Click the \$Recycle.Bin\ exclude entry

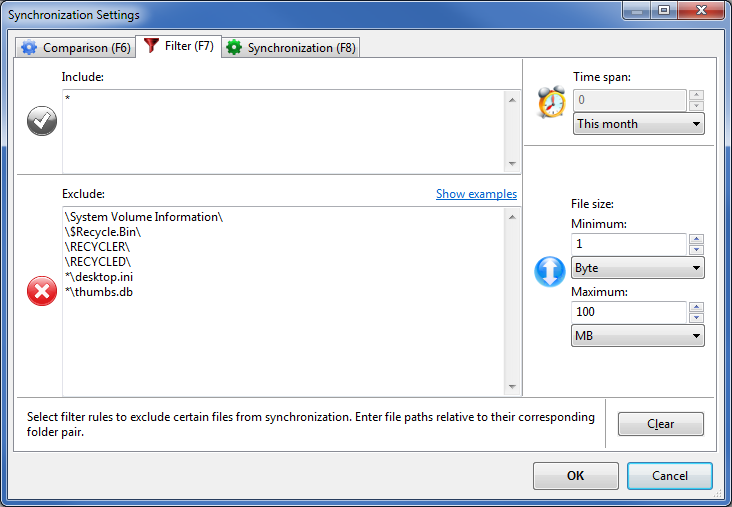coord(103,232)
